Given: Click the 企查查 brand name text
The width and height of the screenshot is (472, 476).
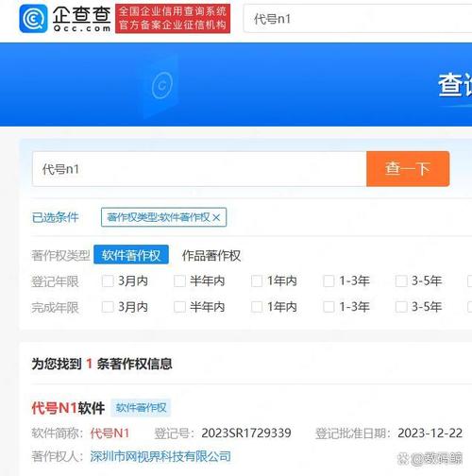Looking at the screenshot, I should [x=81, y=15].
